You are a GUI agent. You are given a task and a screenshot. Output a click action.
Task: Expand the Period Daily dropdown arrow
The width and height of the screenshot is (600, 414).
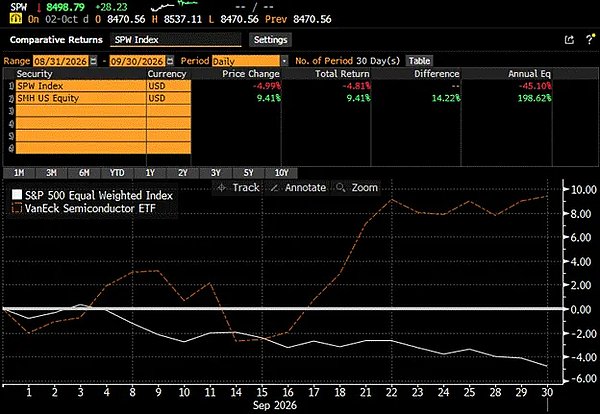[x=284, y=61]
